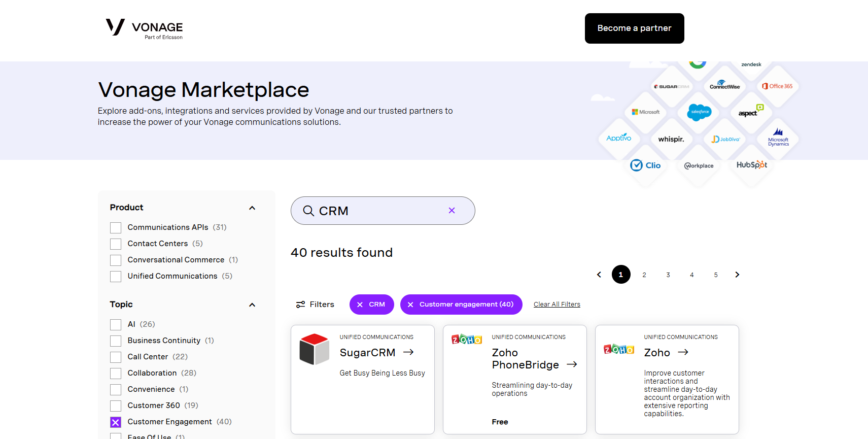Viewport: 868px width, 439px height.
Task: Clear the CRM search text with X icon
Action: [452, 211]
